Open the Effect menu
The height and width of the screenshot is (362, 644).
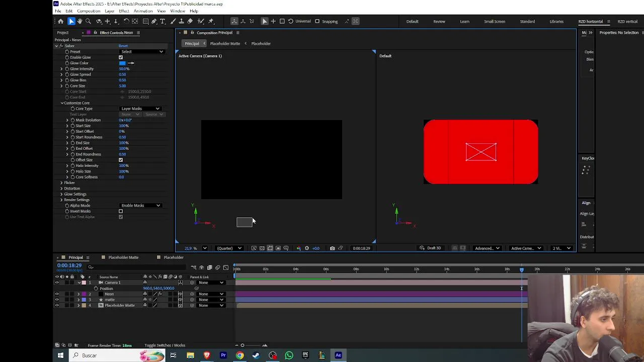(124, 11)
